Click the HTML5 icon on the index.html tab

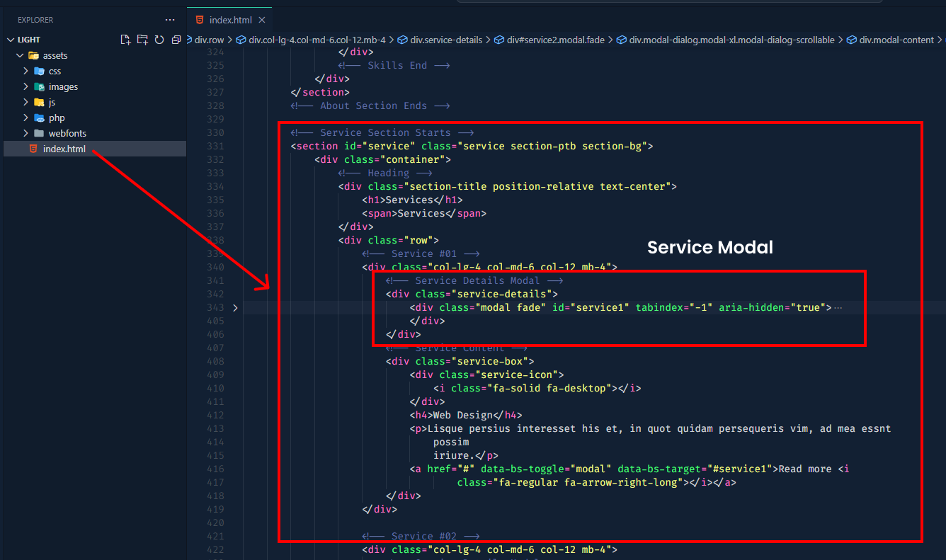click(200, 20)
